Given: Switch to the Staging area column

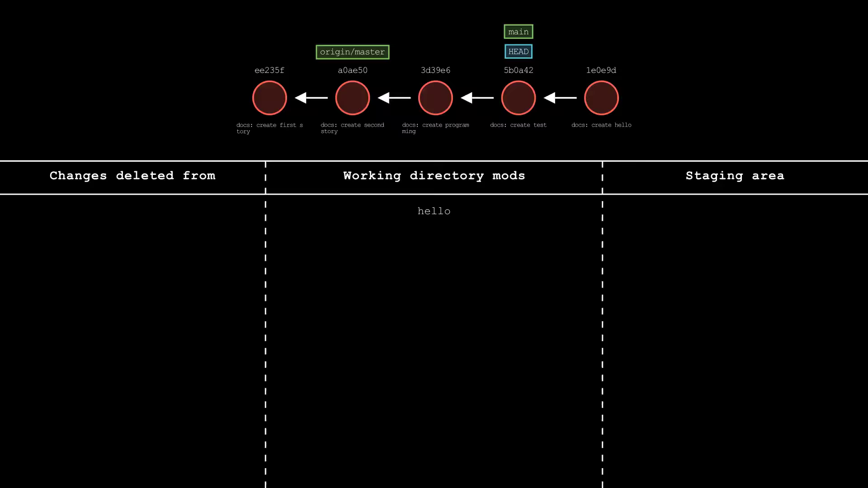Looking at the screenshot, I should tap(735, 176).
